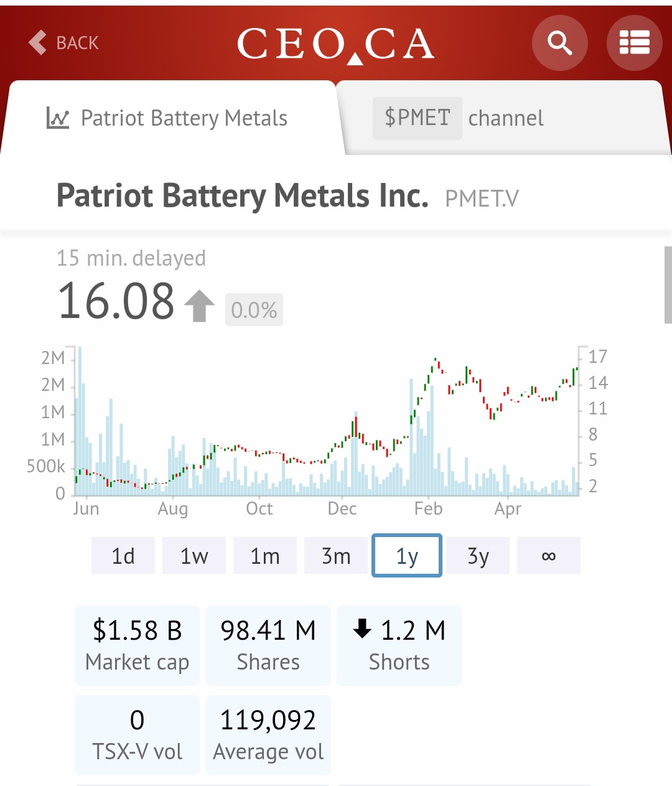Click the $1.58 B Market cap tile
This screenshot has width=672, height=786.
click(137, 645)
